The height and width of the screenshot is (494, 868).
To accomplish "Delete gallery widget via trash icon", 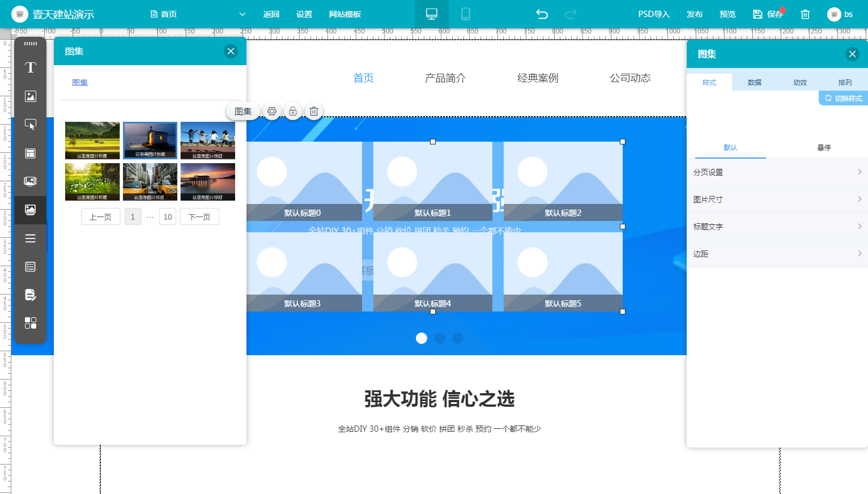I will (314, 112).
